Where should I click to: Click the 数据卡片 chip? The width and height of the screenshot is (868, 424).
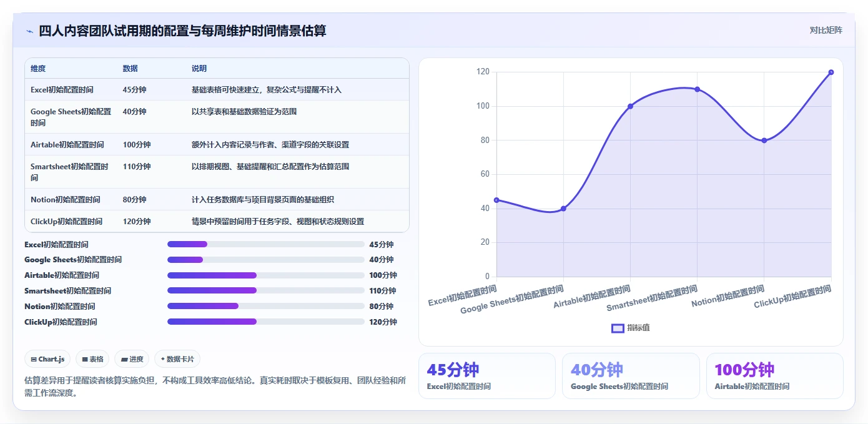(177, 359)
